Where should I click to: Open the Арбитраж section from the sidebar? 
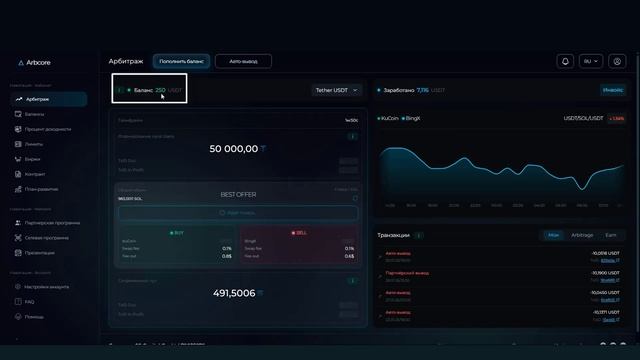click(49, 99)
